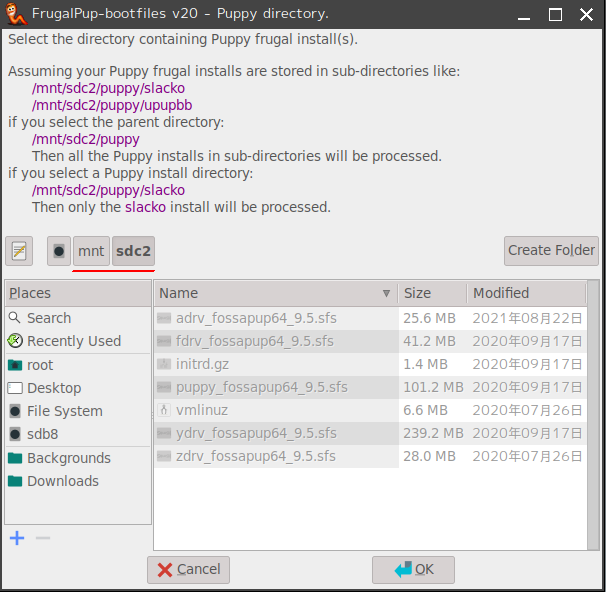Toggle the sdc2 path segment button

click(133, 251)
